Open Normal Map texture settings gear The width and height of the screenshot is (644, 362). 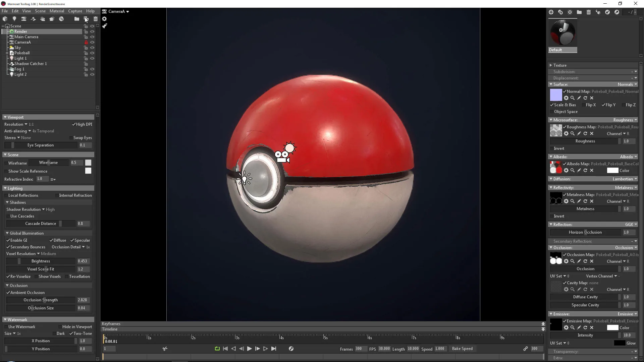[x=566, y=98]
